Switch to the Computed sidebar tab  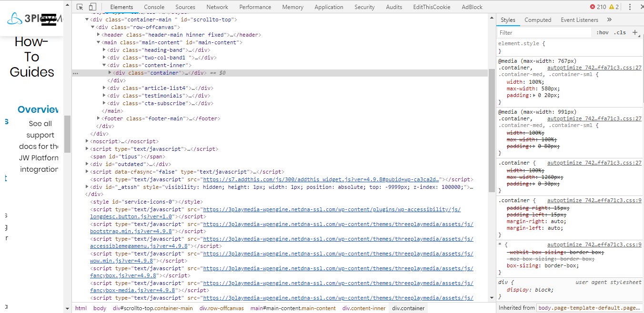point(538,20)
